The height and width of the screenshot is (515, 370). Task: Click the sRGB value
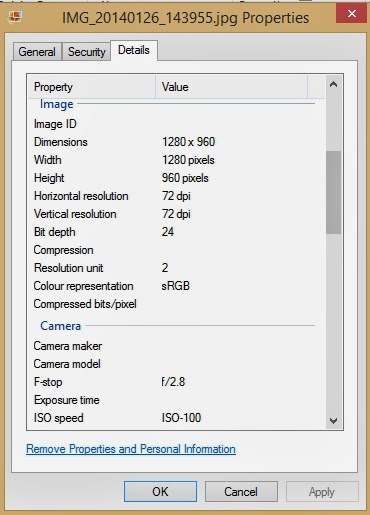(175, 286)
